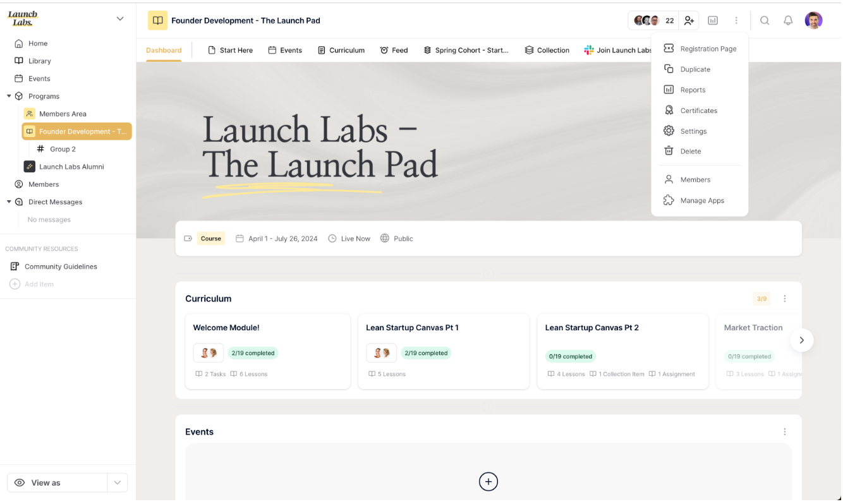Click the add member icon

click(689, 21)
